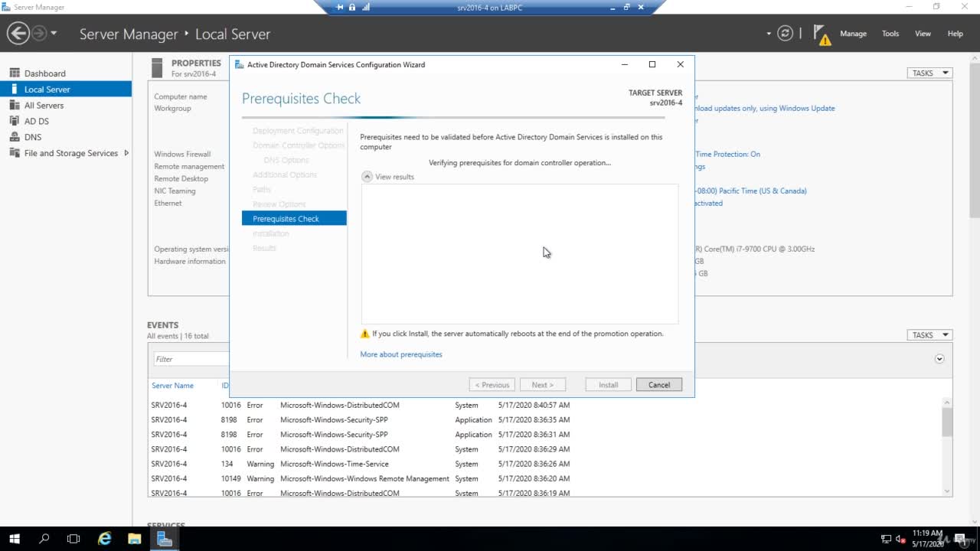Click the AD DS icon in the sidebar
This screenshot has height=551, width=980.
[x=15, y=121]
